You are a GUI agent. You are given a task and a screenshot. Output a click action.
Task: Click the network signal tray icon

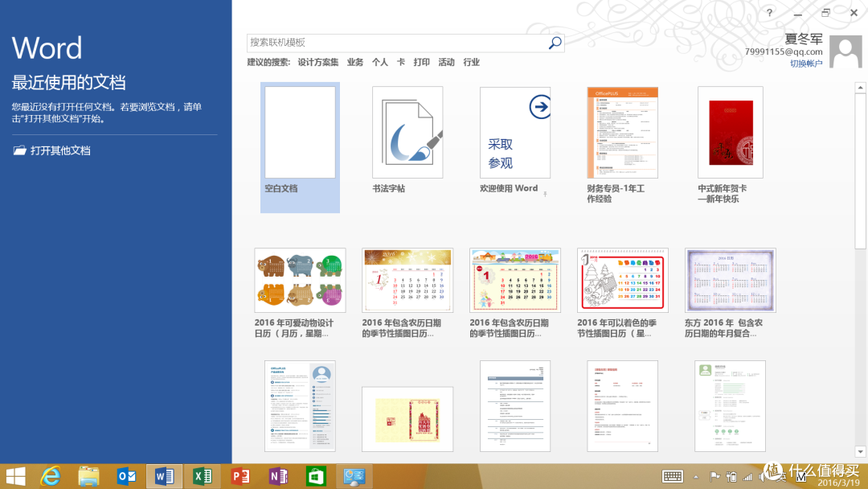[748, 476]
